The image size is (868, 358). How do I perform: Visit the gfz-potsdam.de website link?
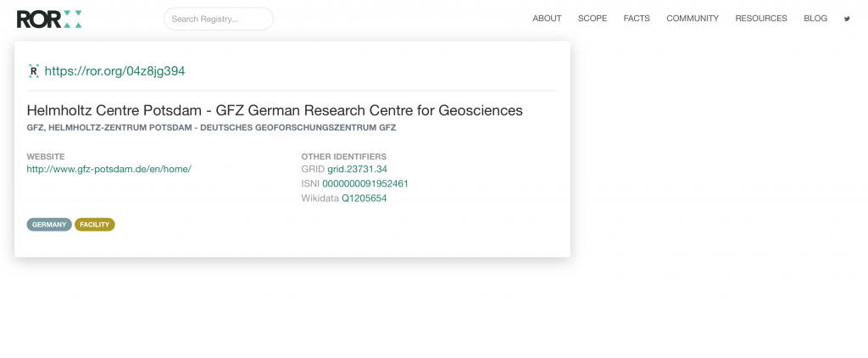108,169
